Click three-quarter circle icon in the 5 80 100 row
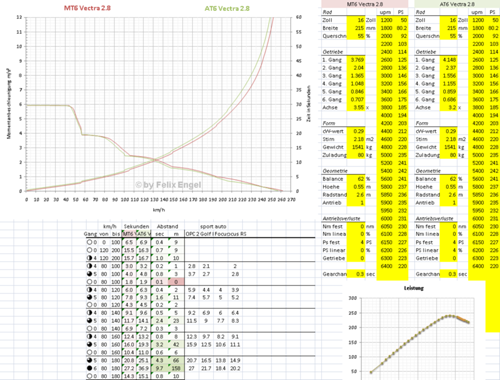 (89, 274)
